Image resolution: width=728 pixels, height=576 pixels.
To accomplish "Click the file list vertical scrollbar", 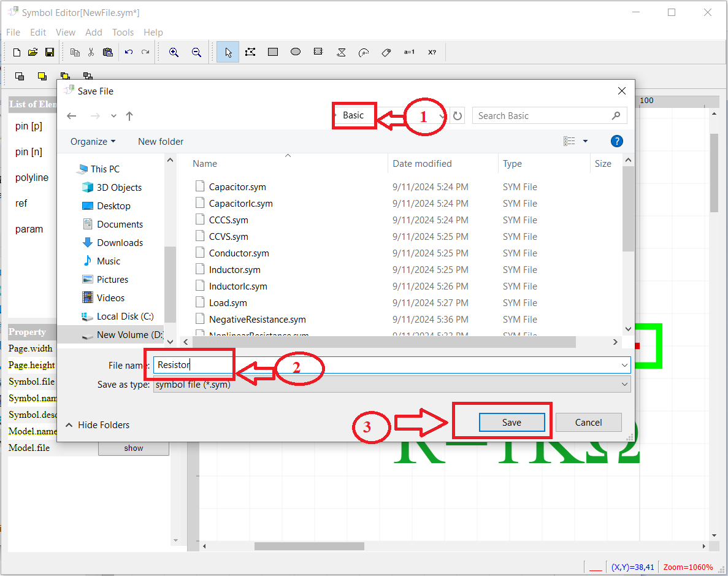I will click(x=628, y=209).
